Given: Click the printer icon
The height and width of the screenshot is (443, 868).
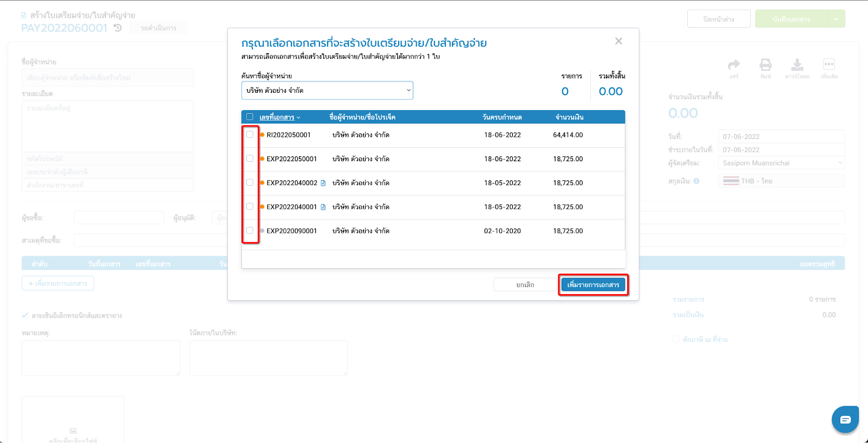Looking at the screenshot, I should click(765, 65).
